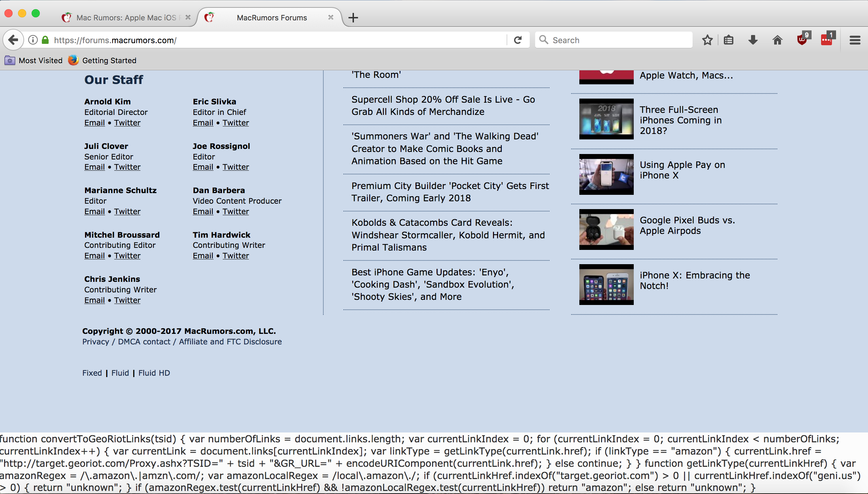Click the Pixel Buds vs Airpods thumbnail
Viewport: 868px width, 494px height.
click(606, 229)
